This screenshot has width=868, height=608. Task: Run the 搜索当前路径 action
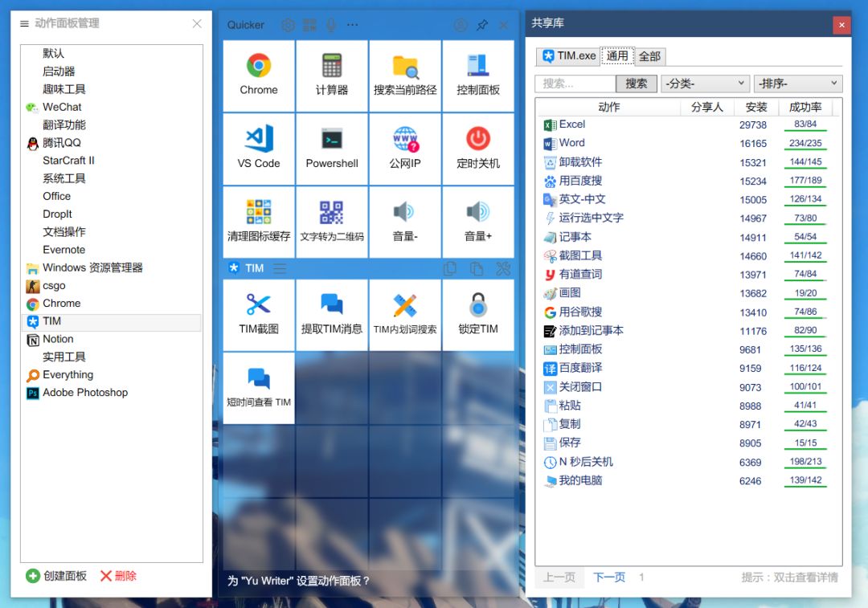tap(404, 75)
